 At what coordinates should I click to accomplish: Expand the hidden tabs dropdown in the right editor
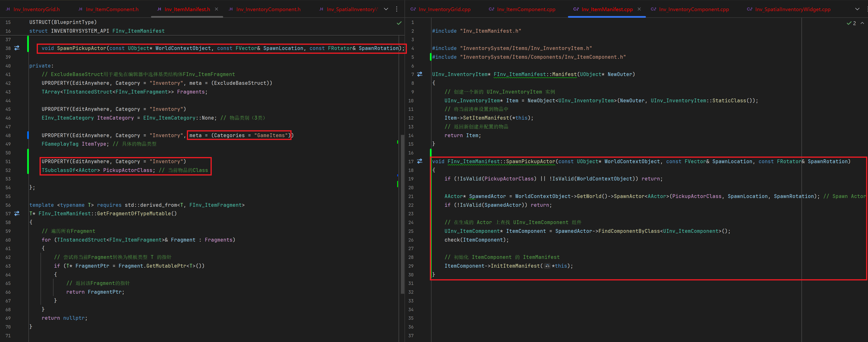click(x=857, y=9)
